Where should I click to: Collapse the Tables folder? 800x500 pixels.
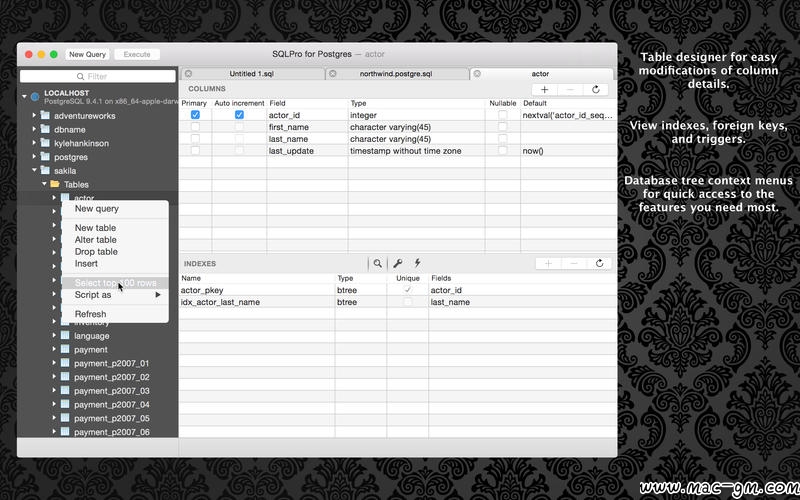[44, 184]
